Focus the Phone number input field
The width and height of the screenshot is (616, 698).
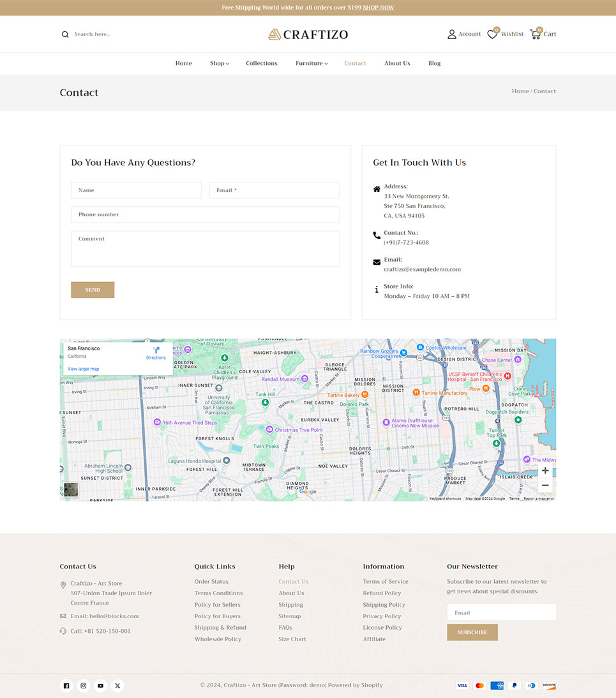pos(205,214)
